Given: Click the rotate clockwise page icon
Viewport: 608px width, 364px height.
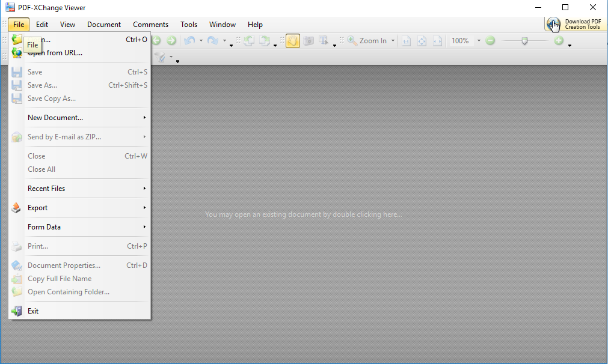Looking at the screenshot, I should point(265,41).
